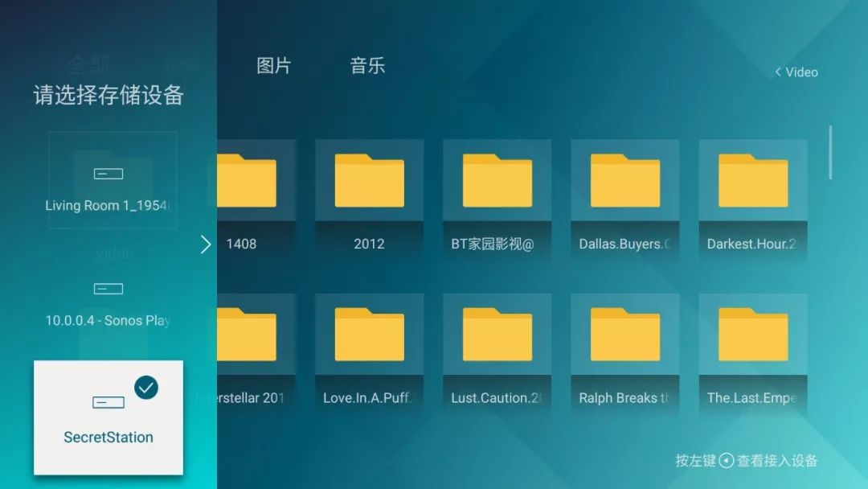Switch to the 音乐 tab
Viewport: 868px width, 489px height.
tap(367, 66)
